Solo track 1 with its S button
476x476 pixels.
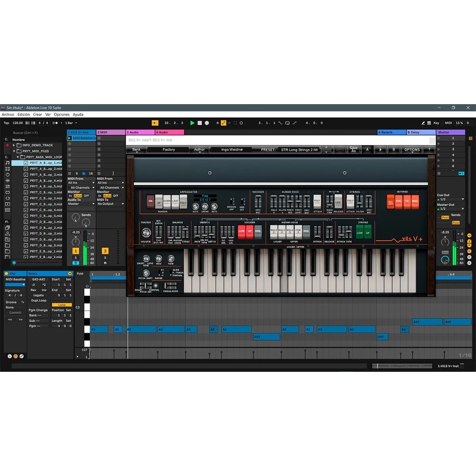(x=76, y=258)
